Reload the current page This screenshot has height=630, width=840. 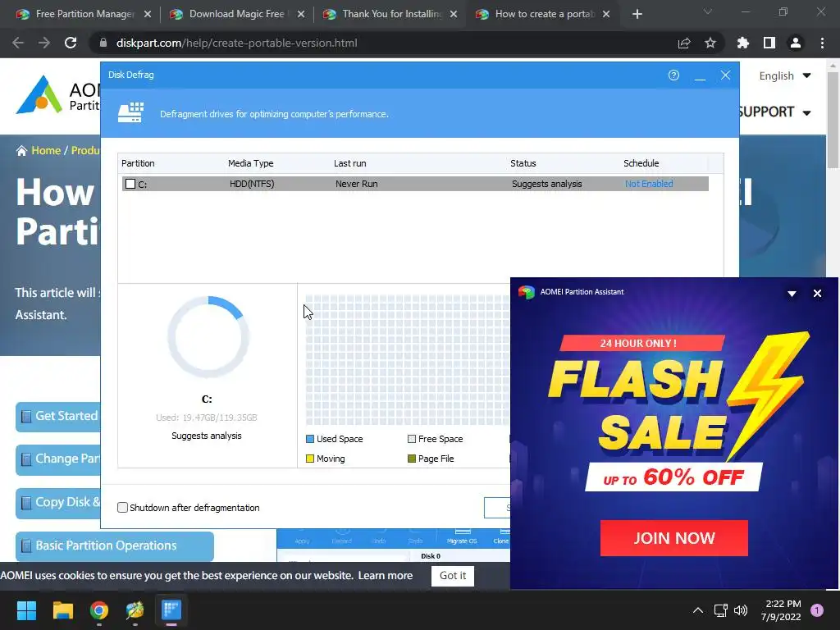click(x=71, y=43)
